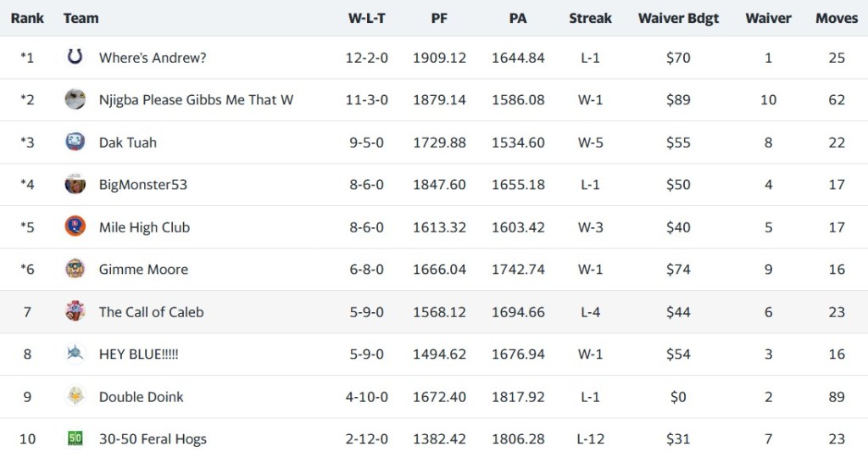Sort standings by the Rank column header
This screenshot has width=868, height=458.
(27, 18)
